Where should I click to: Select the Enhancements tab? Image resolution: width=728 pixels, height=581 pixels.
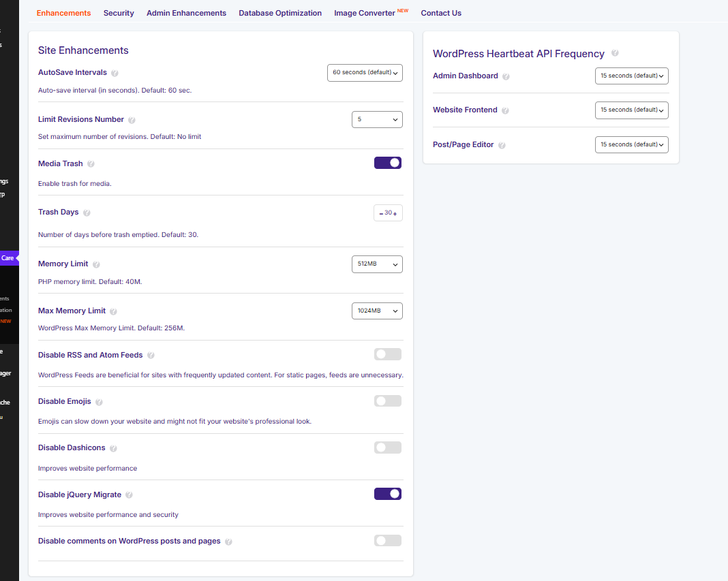pyautogui.click(x=63, y=13)
